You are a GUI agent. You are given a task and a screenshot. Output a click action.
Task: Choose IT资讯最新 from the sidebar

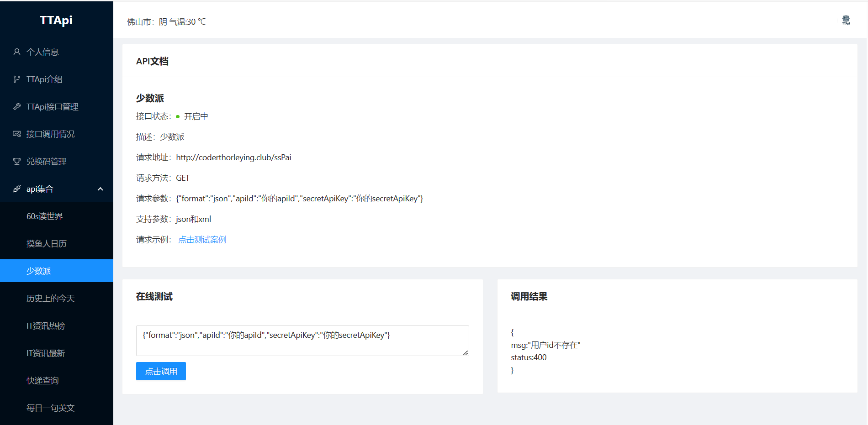tap(57, 353)
